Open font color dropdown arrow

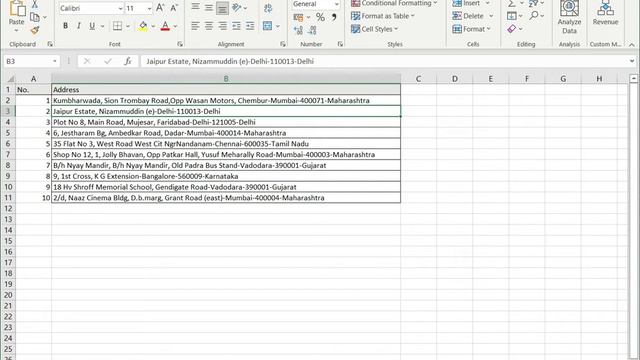pyautogui.click(x=176, y=26)
